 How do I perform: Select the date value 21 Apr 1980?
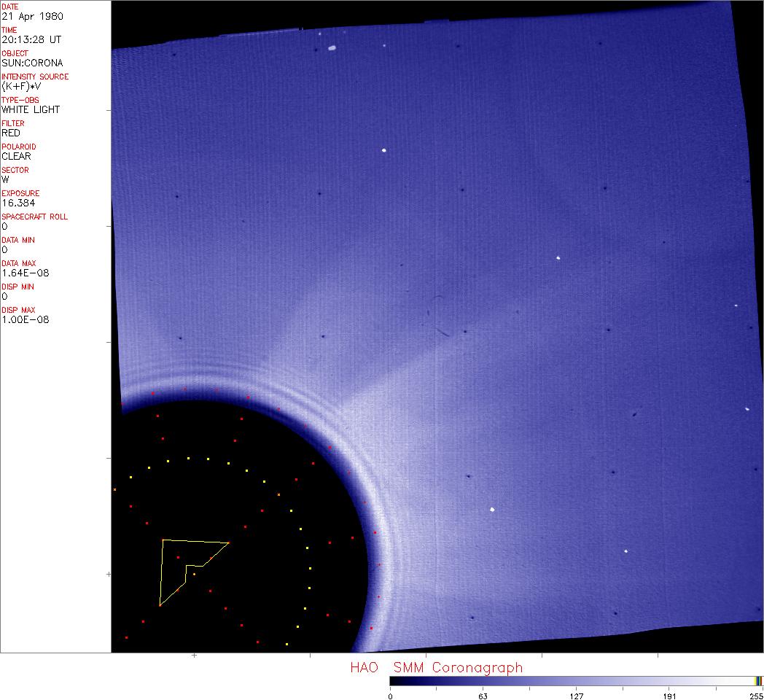(31, 16)
